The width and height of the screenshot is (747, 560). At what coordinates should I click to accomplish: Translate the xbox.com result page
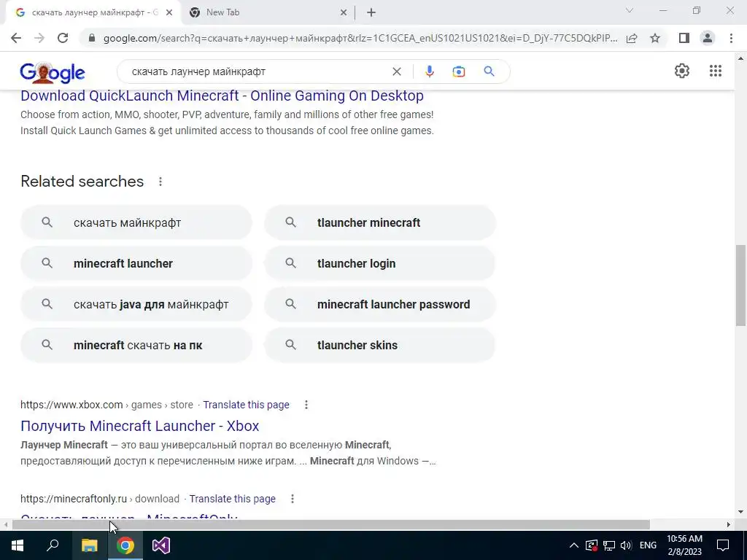click(246, 405)
